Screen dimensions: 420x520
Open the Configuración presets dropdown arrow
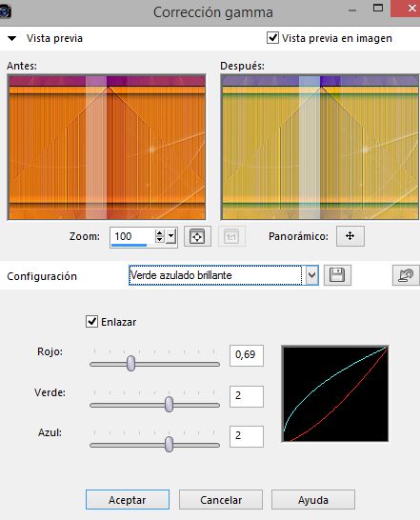coord(311,275)
